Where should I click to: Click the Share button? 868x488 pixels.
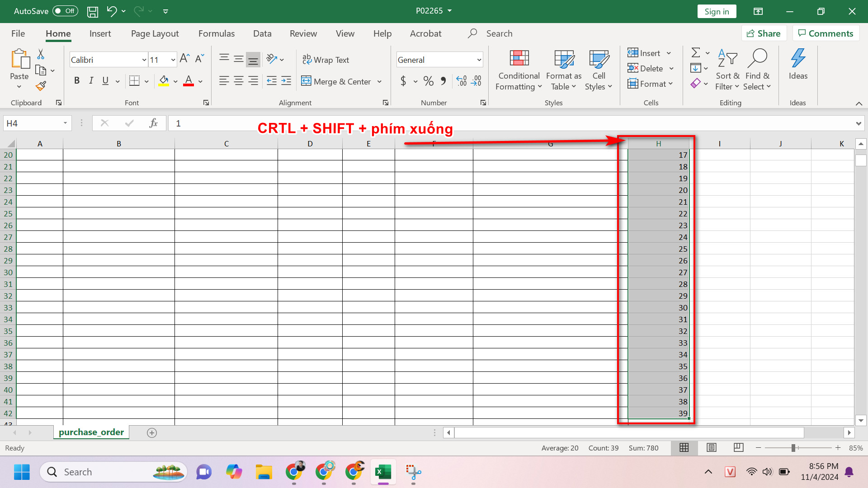pyautogui.click(x=764, y=33)
